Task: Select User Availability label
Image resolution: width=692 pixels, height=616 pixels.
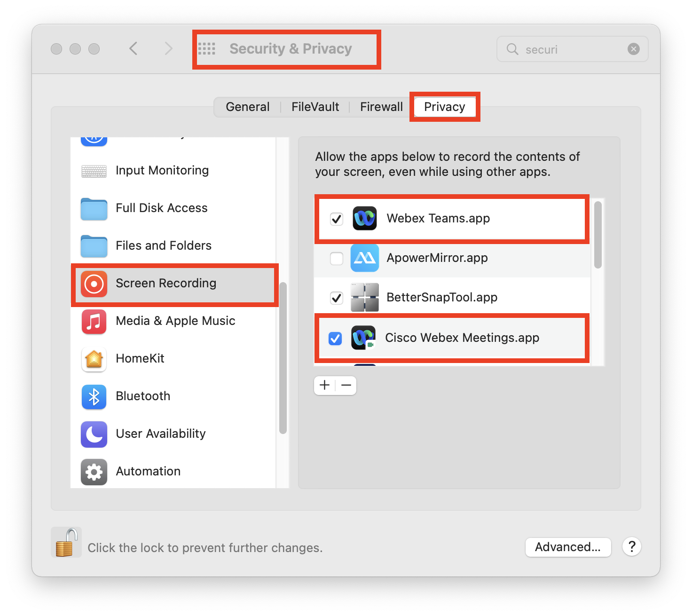Action: 161,434
